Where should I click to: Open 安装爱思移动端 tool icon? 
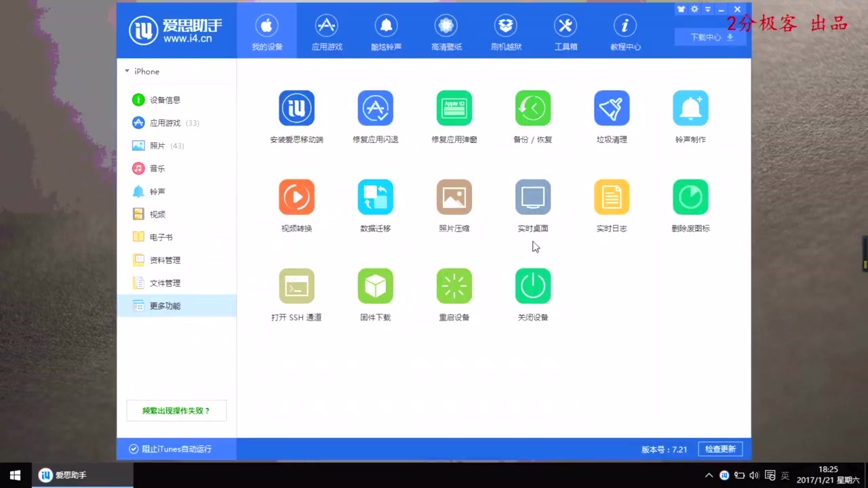pyautogui.click(x=296, y=108)
